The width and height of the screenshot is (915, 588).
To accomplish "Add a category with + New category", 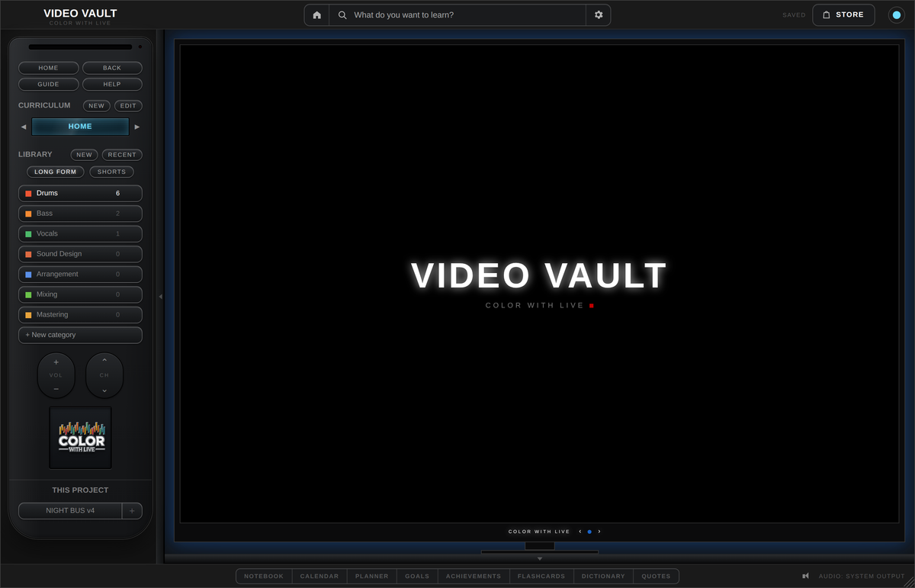I will tap(80, 335).
